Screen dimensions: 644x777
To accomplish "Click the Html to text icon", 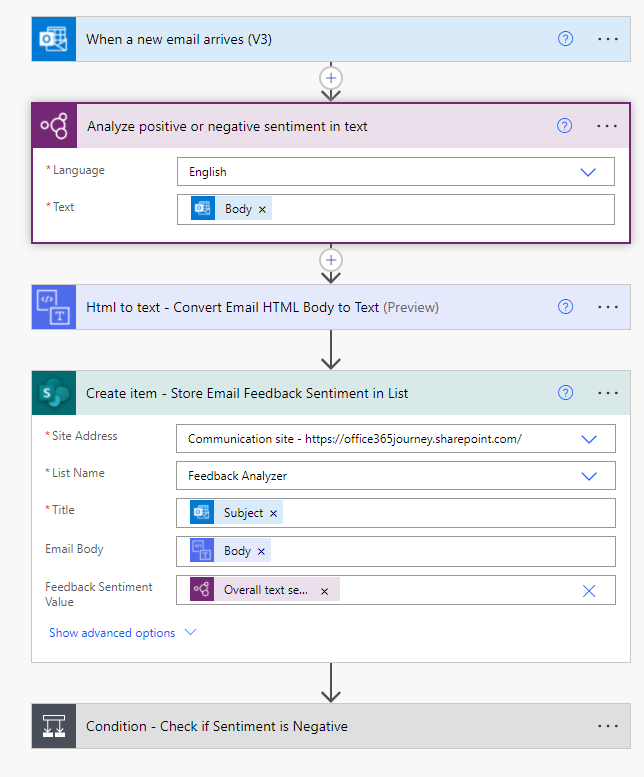I will pyautogui.click(x=54, y=307).
